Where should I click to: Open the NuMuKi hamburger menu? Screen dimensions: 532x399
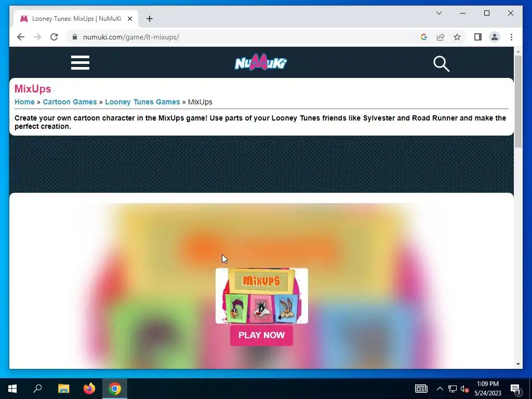[x=80, y=63]
